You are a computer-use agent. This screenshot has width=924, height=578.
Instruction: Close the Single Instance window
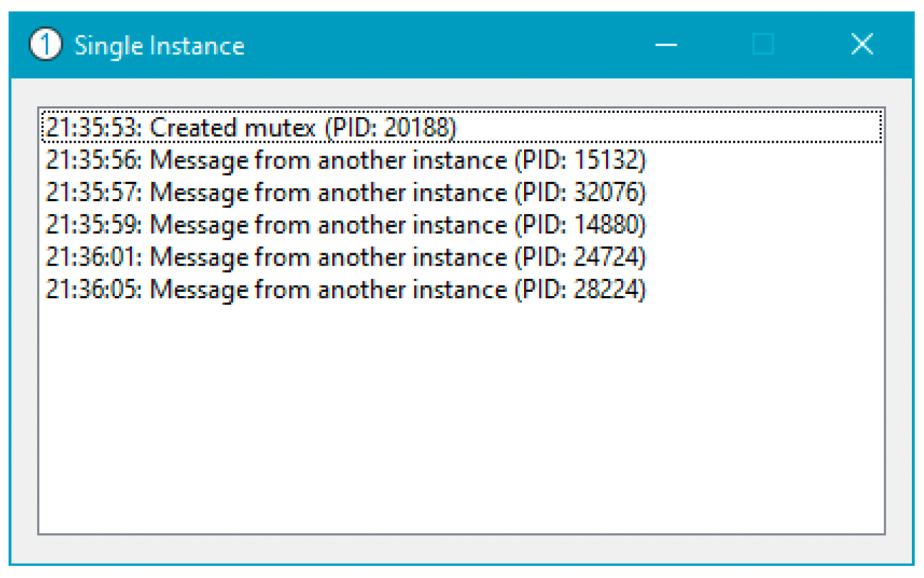tap(862, 45)
